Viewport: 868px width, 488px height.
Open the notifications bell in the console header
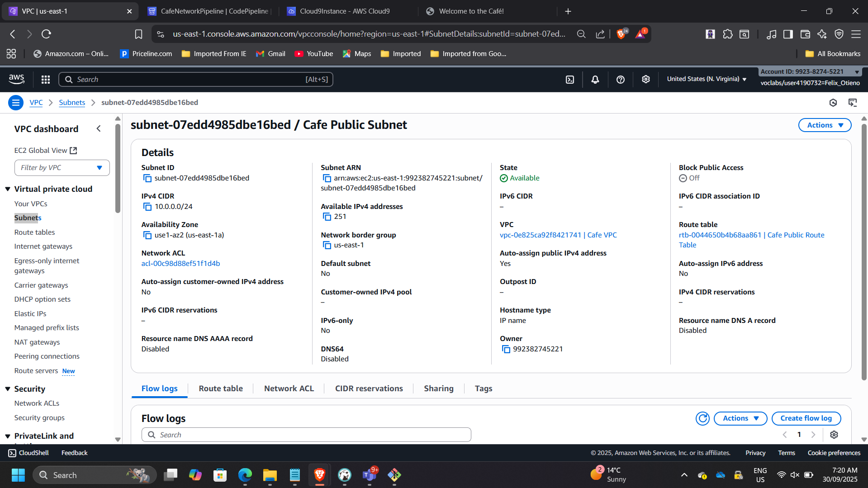pyautogui.click(x=594, y=79)
